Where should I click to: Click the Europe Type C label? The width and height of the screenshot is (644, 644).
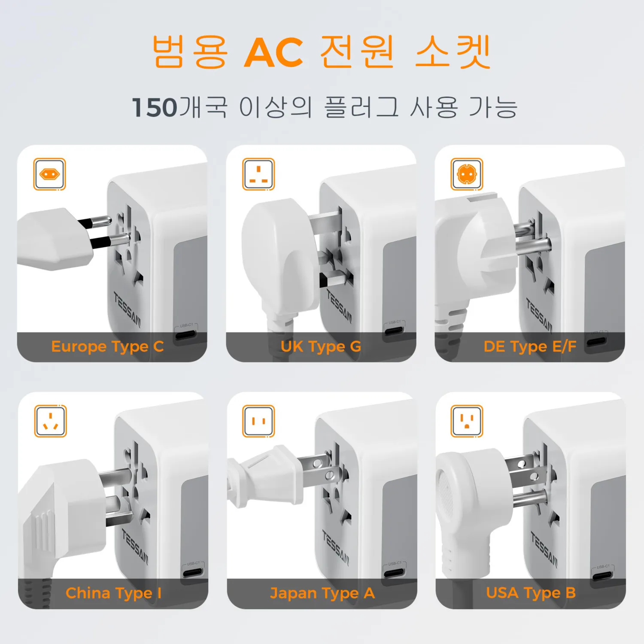(108, 347)
